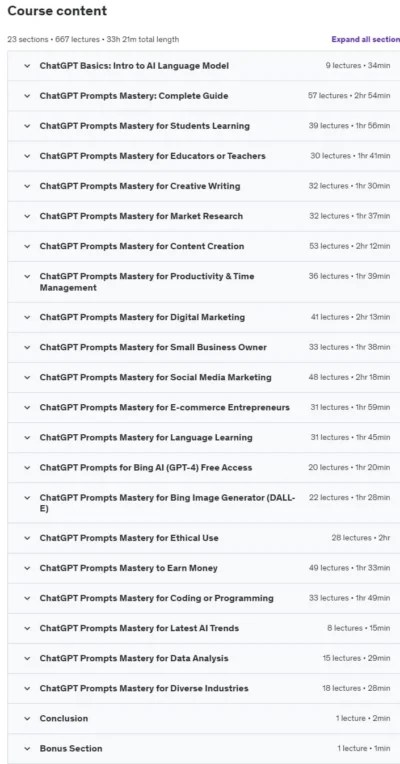
Task: Expand Bing AI (GPT-4) Free Access section
Action: point(204,468)
